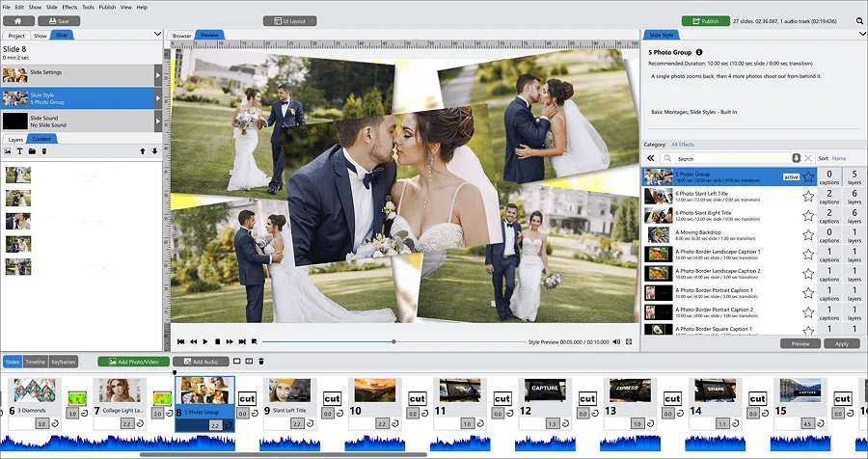Click the preview mode icon after skip-to-end
The image size is (868, 459).
point(254,341)
